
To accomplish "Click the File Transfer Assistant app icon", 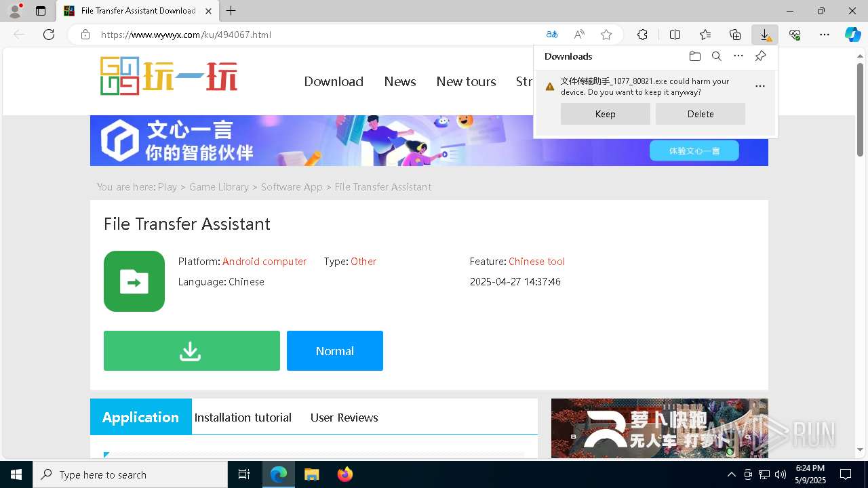I will coord(134,281).
